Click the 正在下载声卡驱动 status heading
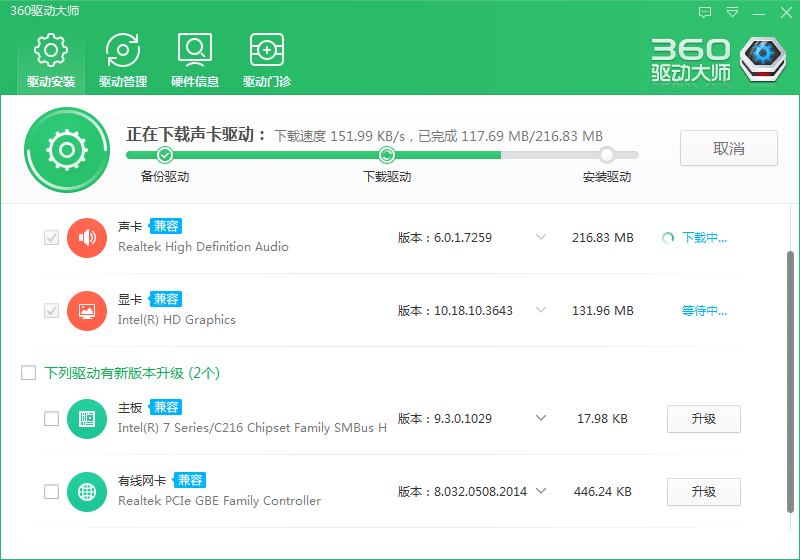Viewport: 800px width, 560px height. (196, 135)
